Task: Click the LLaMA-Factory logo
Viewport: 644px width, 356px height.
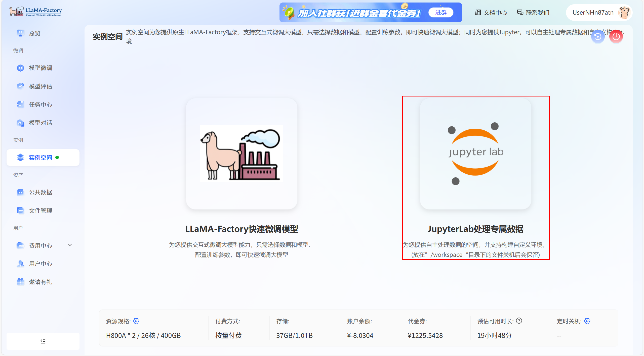Action: (x=35, y=12)
